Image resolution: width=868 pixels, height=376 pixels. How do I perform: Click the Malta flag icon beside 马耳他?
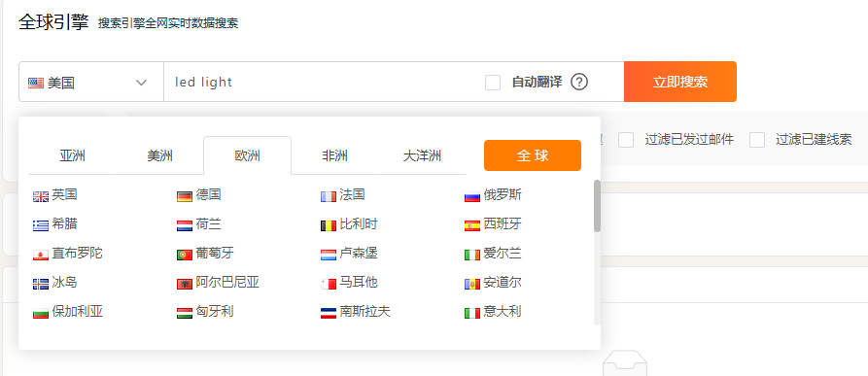tap(329, 285)
